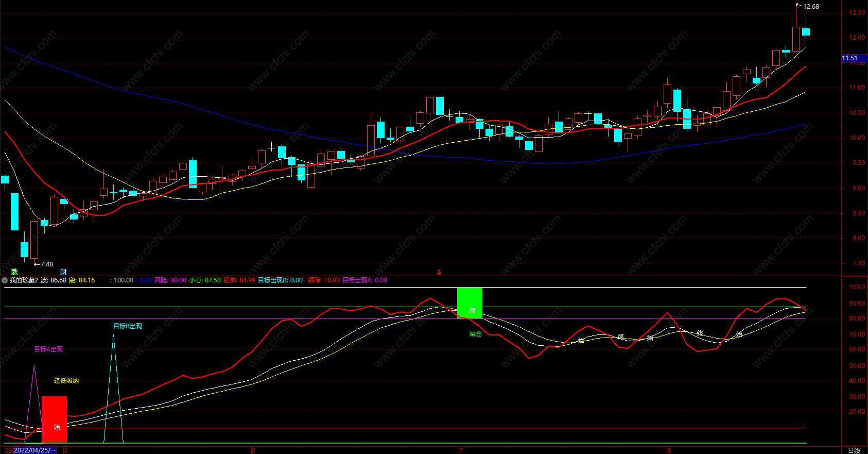The image size is (868, 454).
Task: Click the 跌 marker icon below chart
Action: (x=14, y=272)
